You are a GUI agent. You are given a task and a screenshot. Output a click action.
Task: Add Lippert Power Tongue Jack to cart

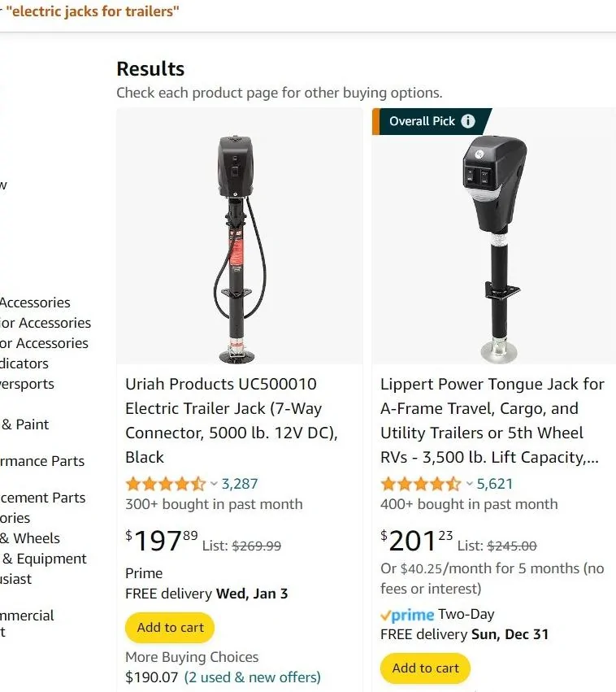click(425, 668)
